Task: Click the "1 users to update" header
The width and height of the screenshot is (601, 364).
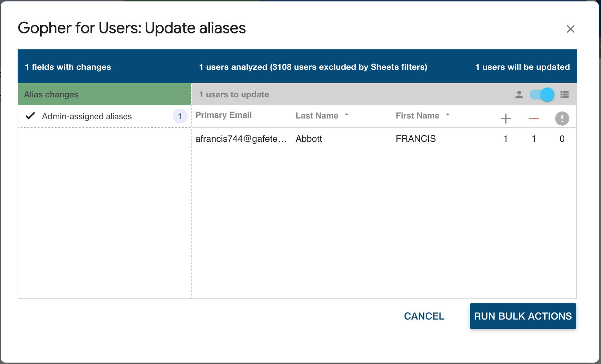Action: pos(234,95)
